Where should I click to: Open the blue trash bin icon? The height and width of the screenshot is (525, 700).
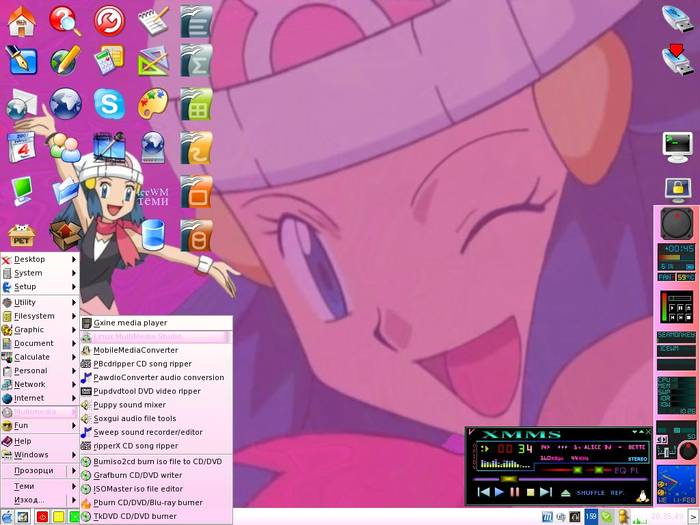153,234
